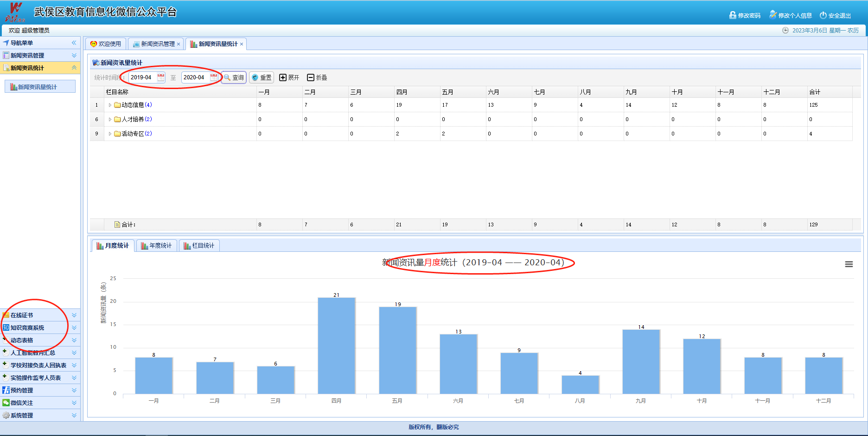
Task: Click the 知识竞赛系统 sidebar icon
Action: pyautogui.click(x=6, y=327)
